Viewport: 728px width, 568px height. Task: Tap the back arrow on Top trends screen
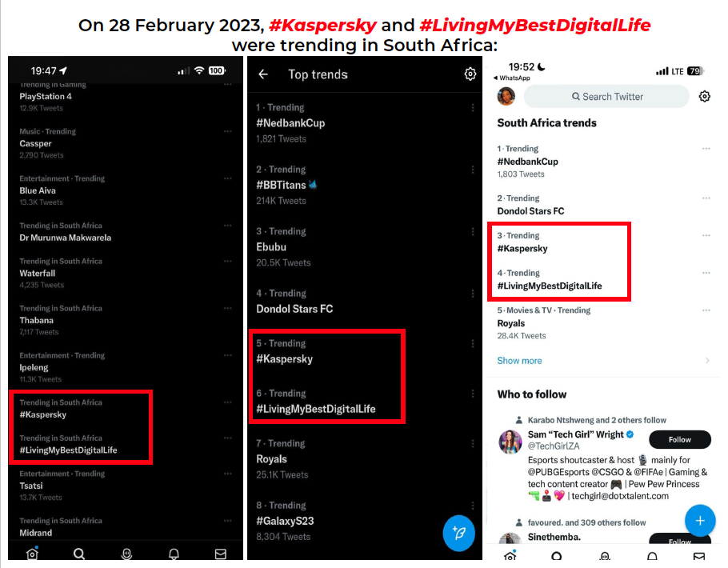[x=263, y=74]
